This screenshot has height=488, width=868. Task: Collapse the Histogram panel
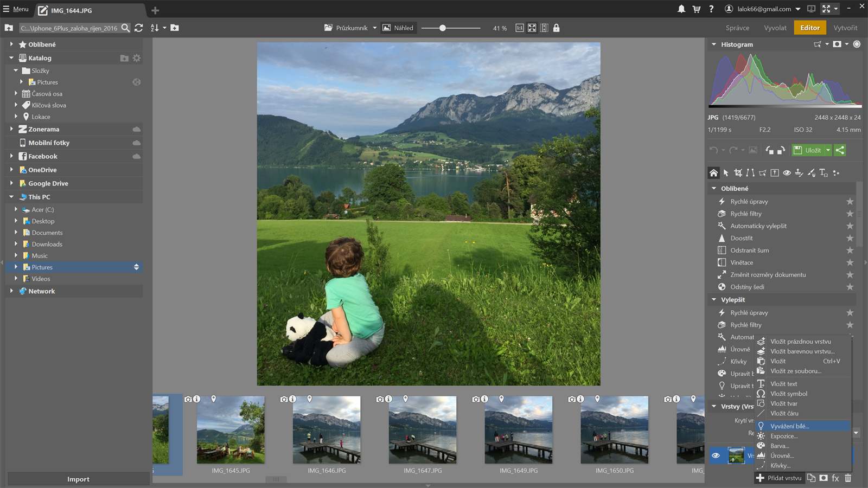pyautogui.click(x=714, y=44)
